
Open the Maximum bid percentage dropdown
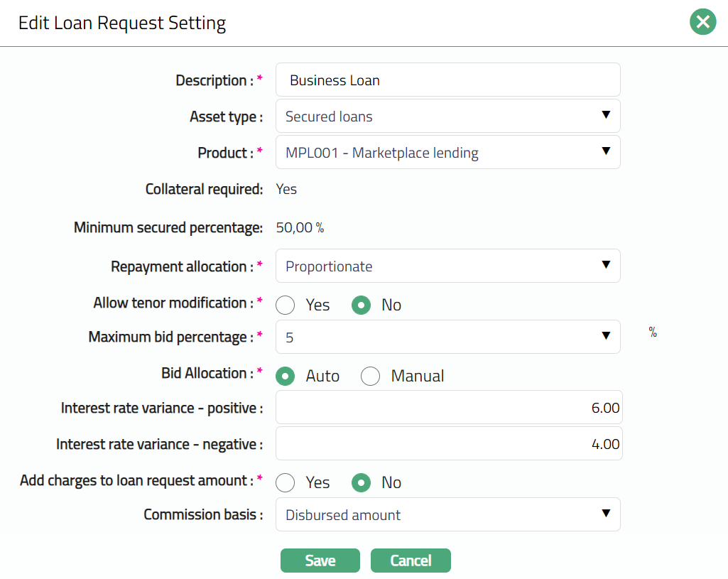point(447,337)
